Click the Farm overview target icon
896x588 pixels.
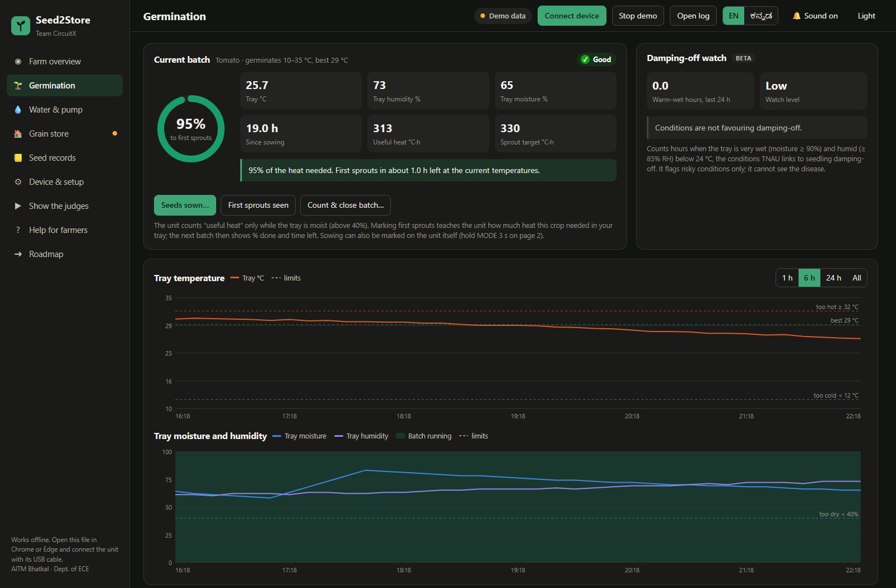18,62
